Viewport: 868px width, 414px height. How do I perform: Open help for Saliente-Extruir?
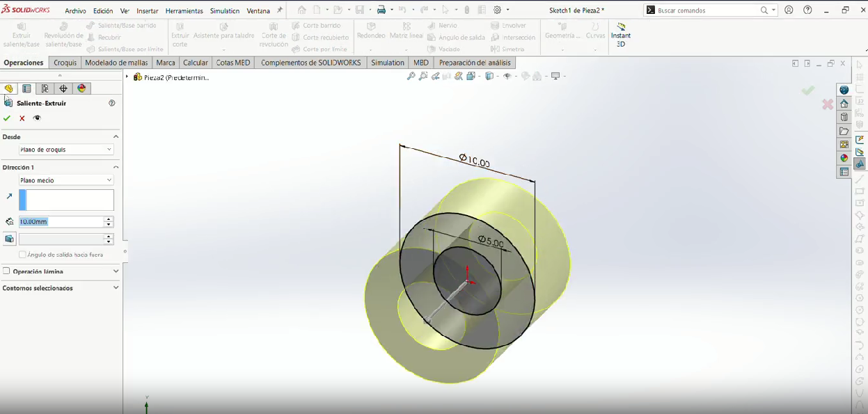112,103
